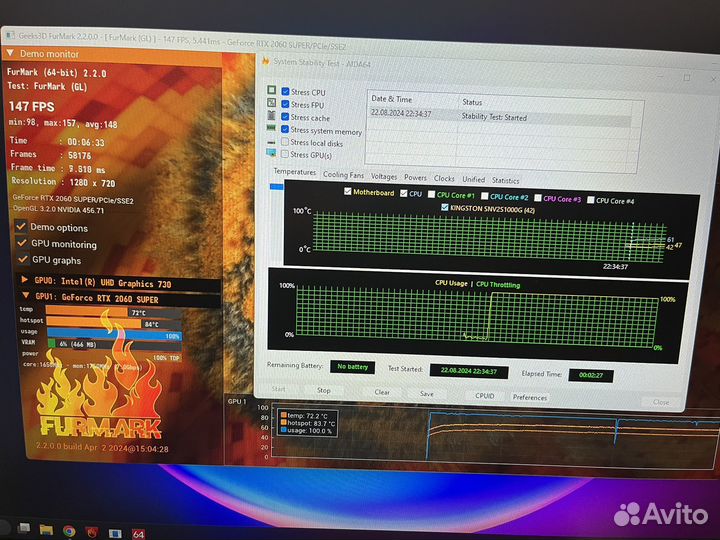Click the GPU 1 graph legend box

pos(308,423)
